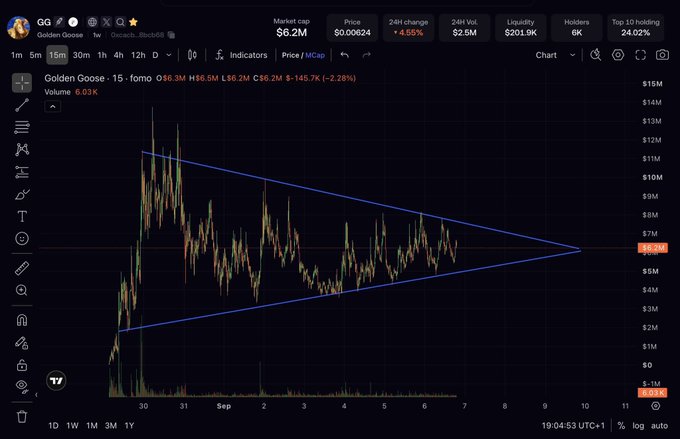Switch to D daily timeframe
680x439 pixels.
point(155,55)
